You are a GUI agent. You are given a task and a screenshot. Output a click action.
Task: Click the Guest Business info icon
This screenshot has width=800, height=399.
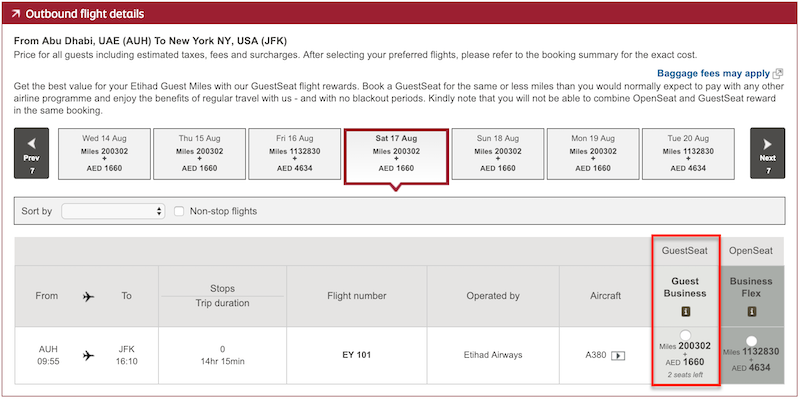click(686, 311)
